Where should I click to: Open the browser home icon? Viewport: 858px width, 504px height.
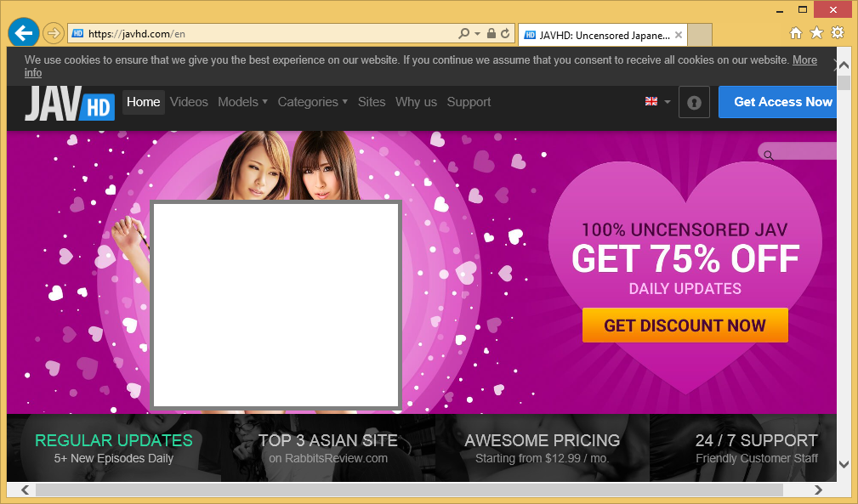point(796,33)
